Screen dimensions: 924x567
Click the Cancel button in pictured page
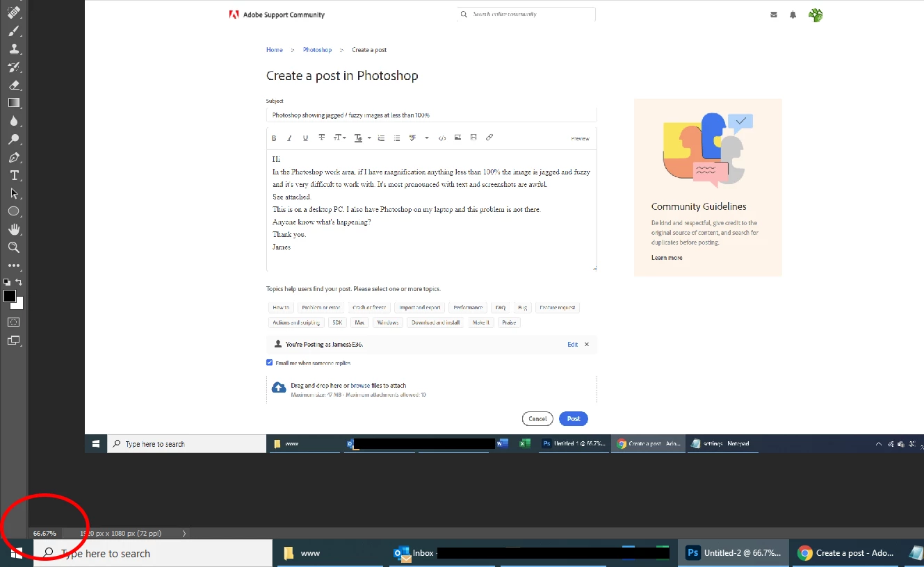pyautogui.click(x=537, y=419)
